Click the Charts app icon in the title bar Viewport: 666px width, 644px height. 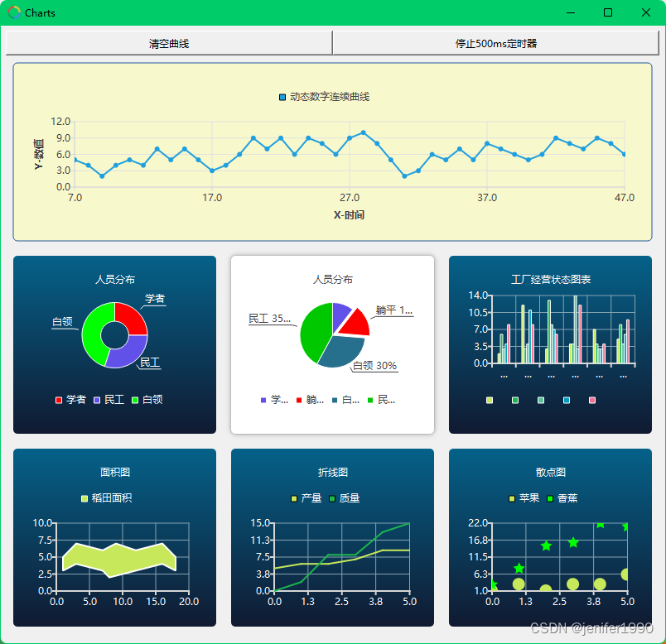point(14,12)
